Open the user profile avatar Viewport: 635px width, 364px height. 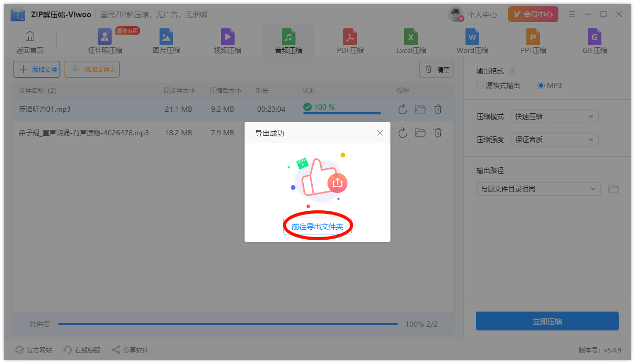point(456,15)
